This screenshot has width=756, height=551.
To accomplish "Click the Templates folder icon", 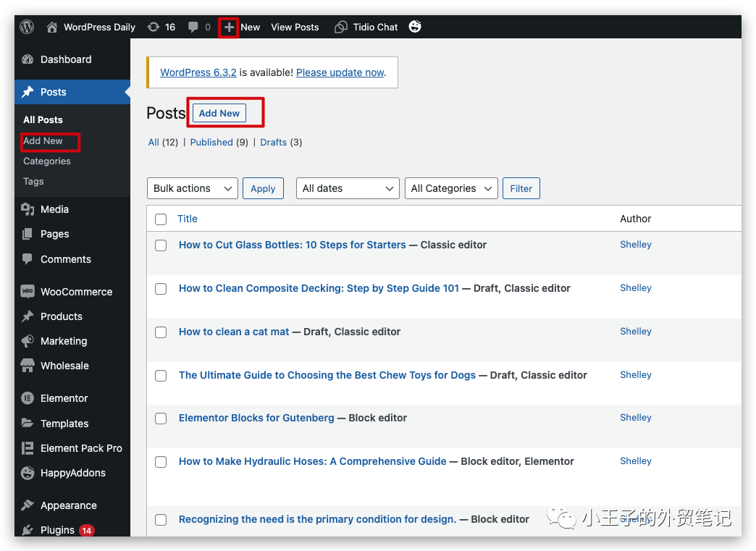I will [28, 424].
